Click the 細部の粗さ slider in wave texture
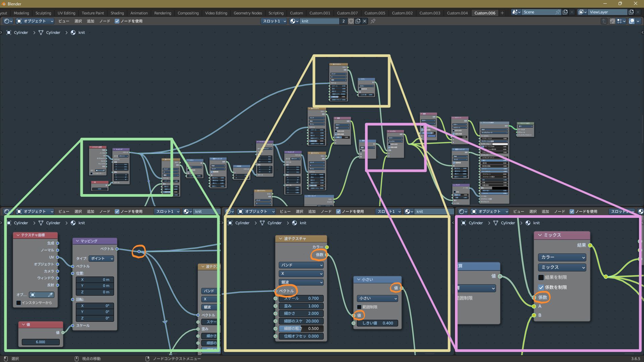The height and width of the screenshot is (362, 644). pyautogui.click(x=301, y=328)
